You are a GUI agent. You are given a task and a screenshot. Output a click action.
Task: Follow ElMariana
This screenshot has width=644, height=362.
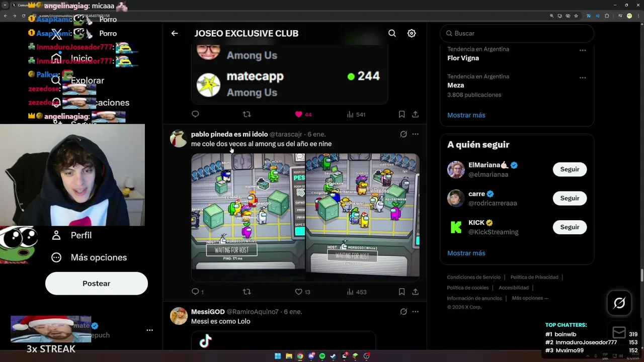(570, 169)
